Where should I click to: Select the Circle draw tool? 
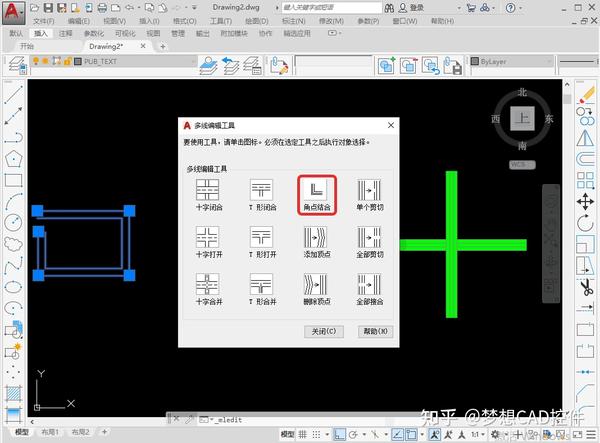click(x=13, y=222)
